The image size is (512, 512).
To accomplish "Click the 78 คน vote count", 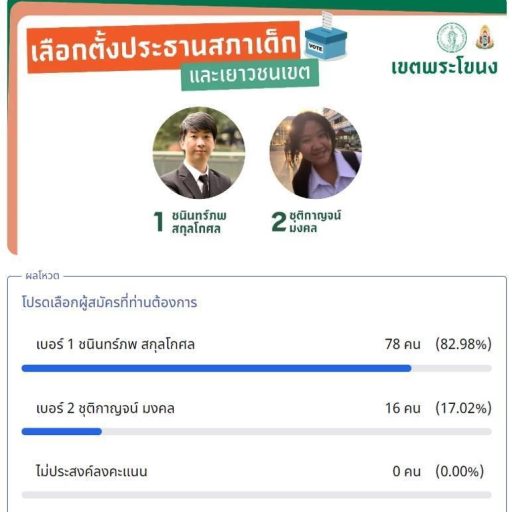I will (x=403, y=344).
